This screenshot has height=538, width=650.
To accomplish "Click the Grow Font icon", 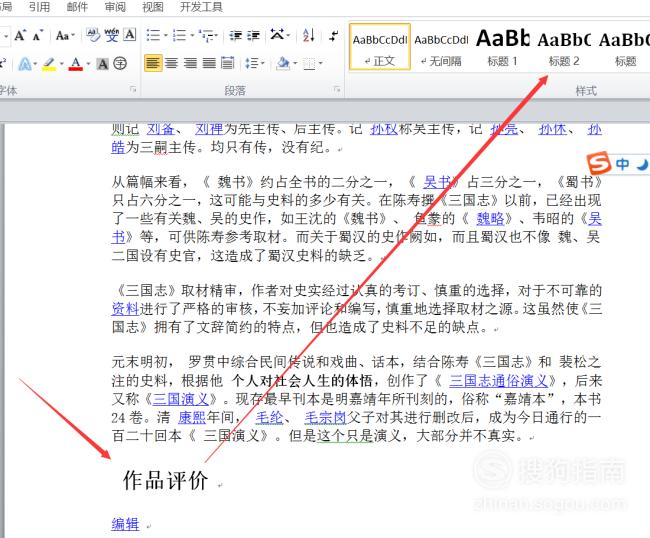I will pyautogui.click(x=20, y=36).
